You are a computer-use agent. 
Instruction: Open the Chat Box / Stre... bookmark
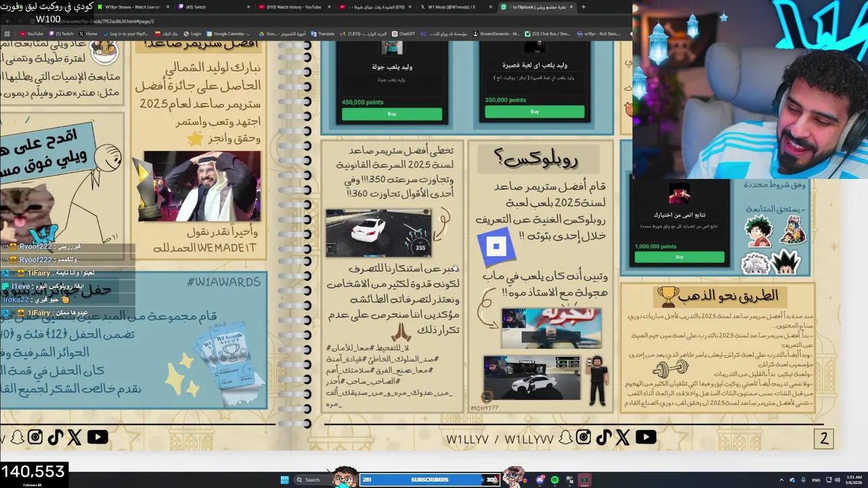(548, 33)
